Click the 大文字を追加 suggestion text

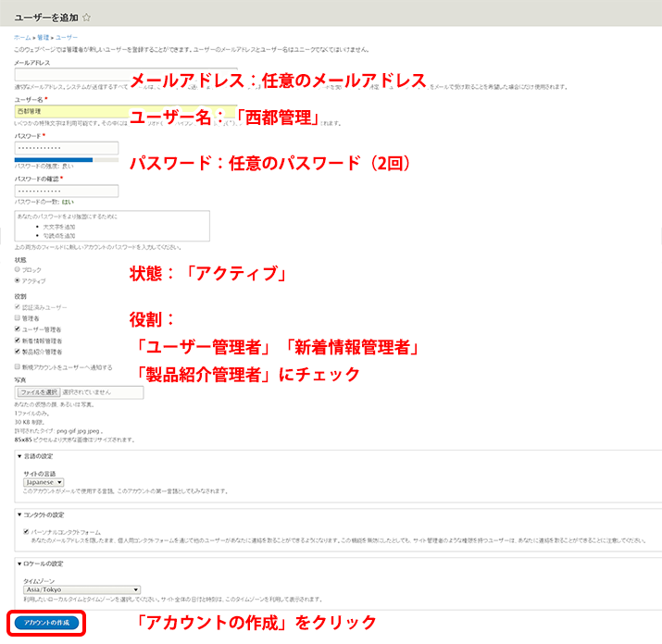click(59, 227)
